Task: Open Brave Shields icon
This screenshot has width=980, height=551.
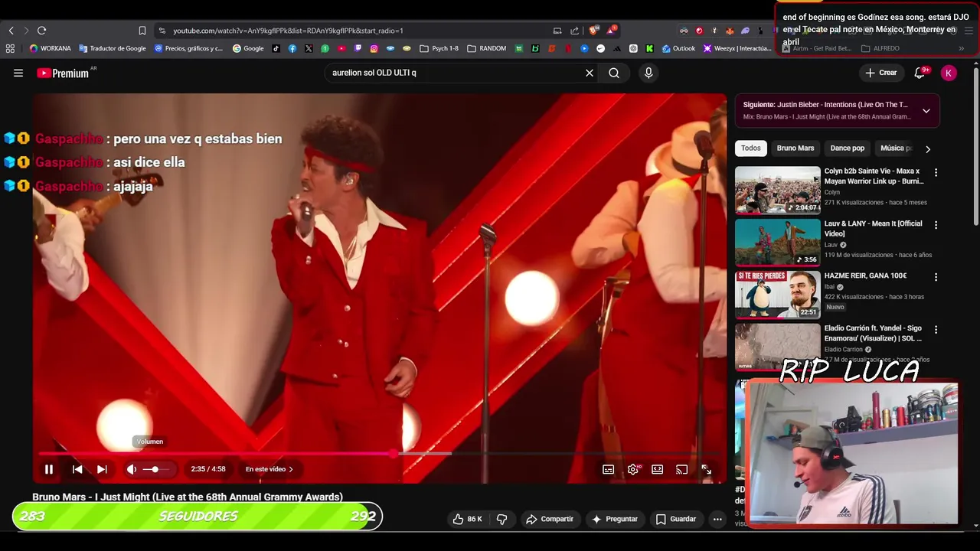Action: click(593, 31)
